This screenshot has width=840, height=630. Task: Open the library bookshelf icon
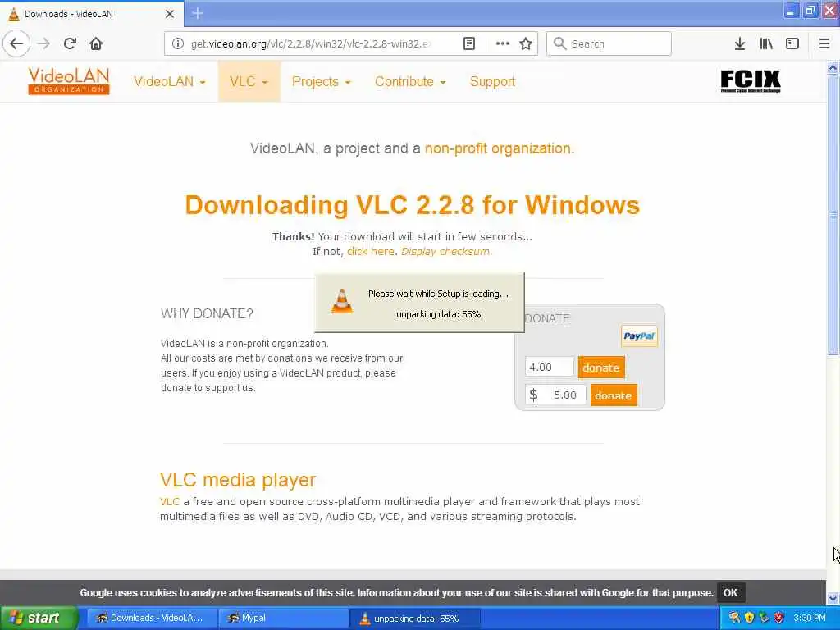[x=766, y=43]
